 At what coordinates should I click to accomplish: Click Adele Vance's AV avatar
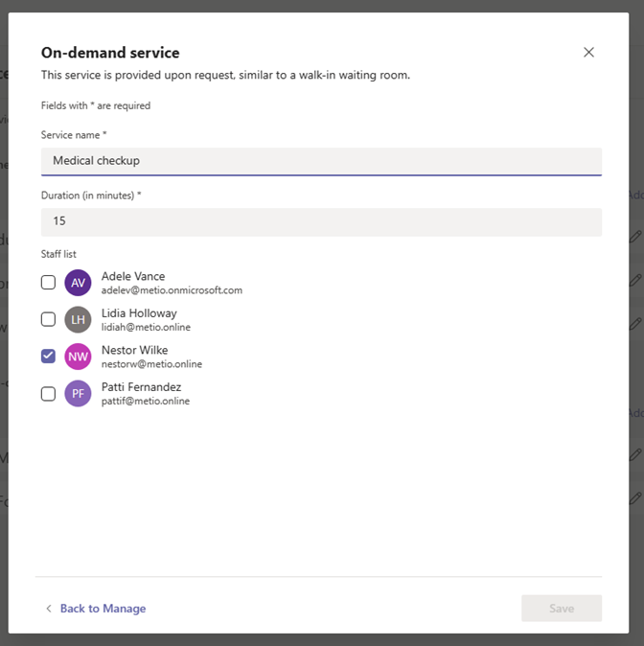click(78, 283)
